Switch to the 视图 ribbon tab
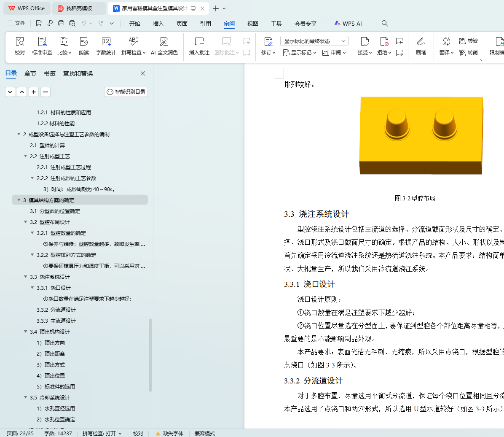Viewport: 504px width, 437px height. pos(253,24)
